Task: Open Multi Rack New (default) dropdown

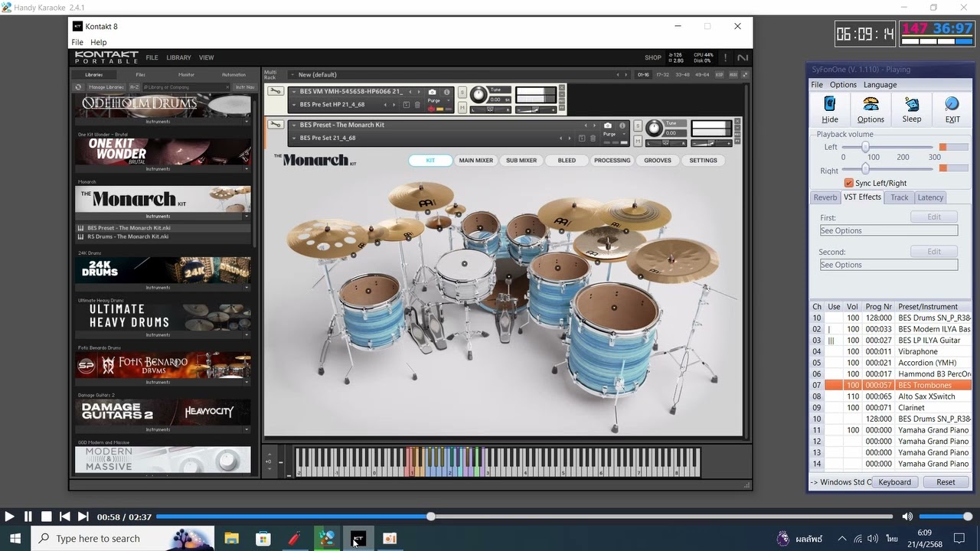Action: pos(292,75)
